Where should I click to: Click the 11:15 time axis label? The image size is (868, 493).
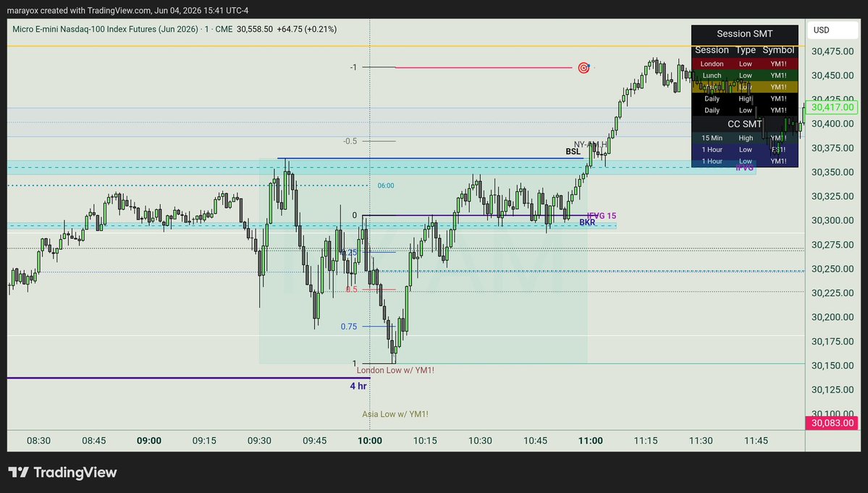tap(646, 441)
